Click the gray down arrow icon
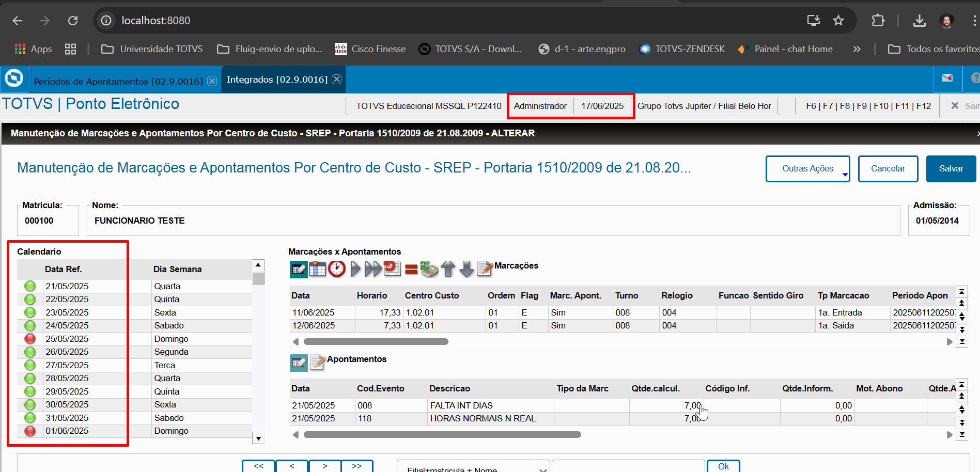 click(x=466, y=269)
